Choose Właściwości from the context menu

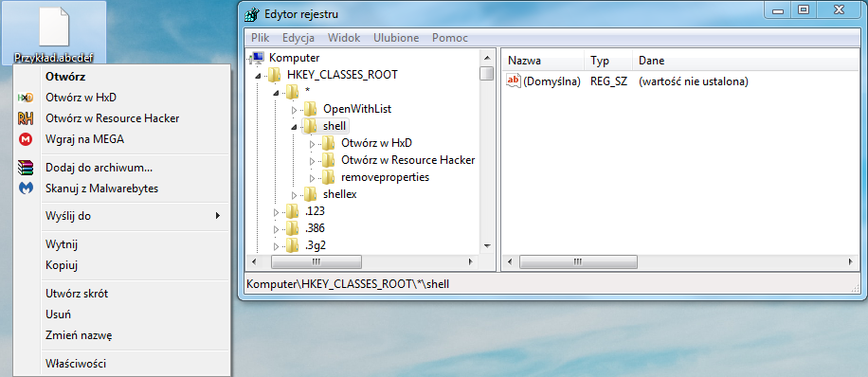tap(76, 364)
